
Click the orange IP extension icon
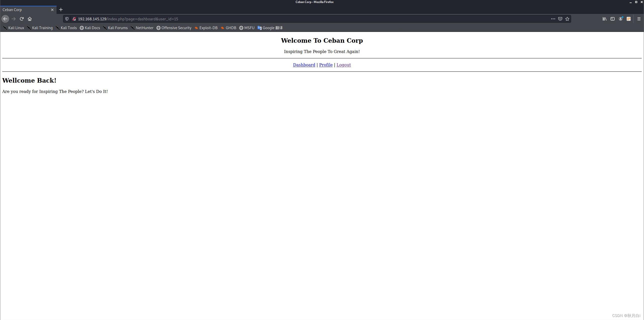coord(629,19)
